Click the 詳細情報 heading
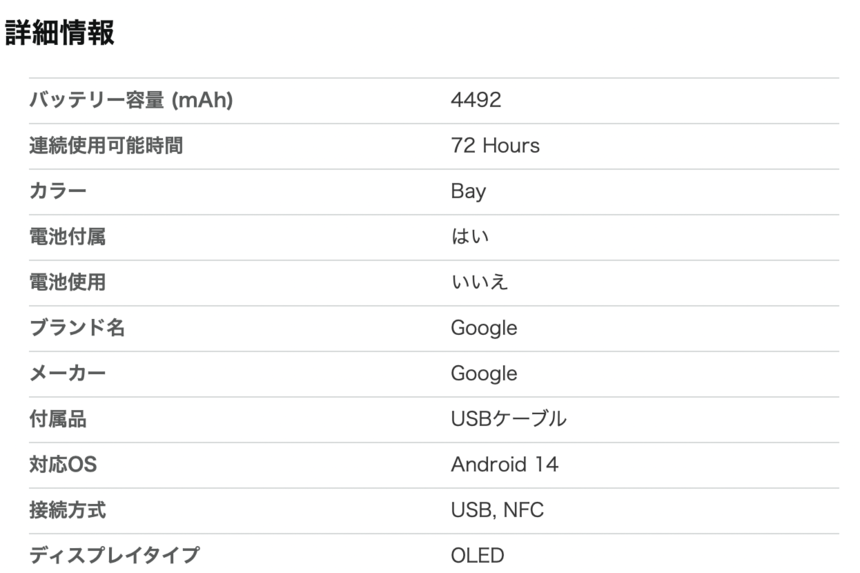This screenshot has height=573, width=860. (60, 32)
